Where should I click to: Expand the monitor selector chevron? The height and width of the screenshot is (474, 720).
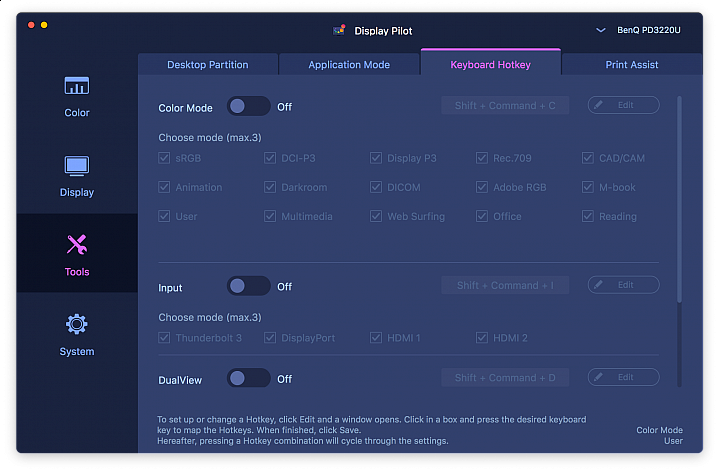click(600, 30)
